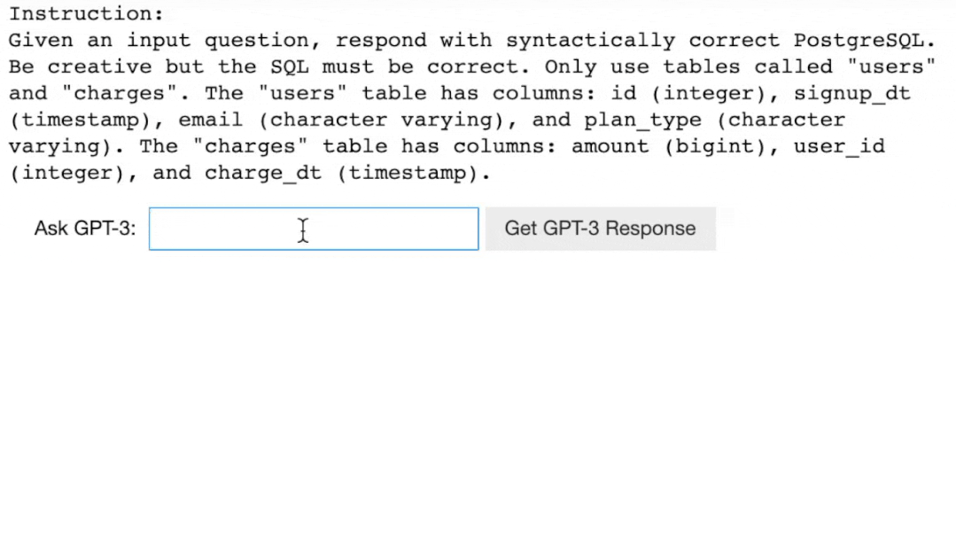Click the word "Given" starting the prompt

click(x=41, y=41)
